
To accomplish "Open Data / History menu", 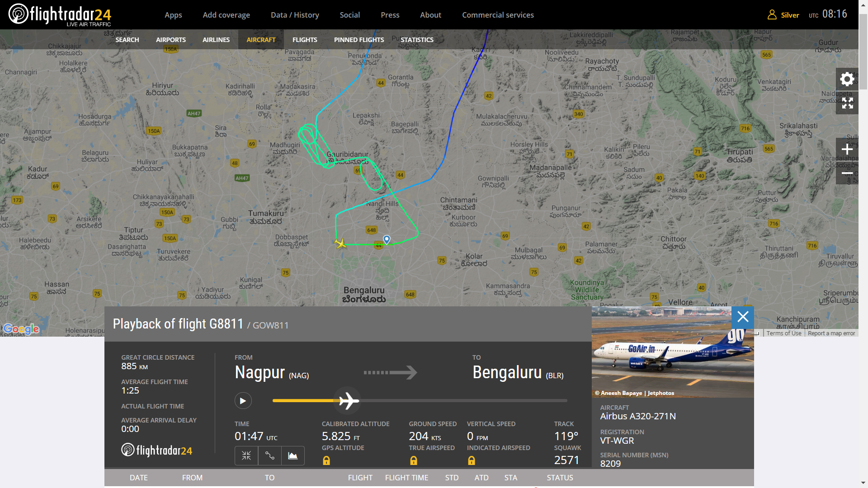I will pos(295,15).
